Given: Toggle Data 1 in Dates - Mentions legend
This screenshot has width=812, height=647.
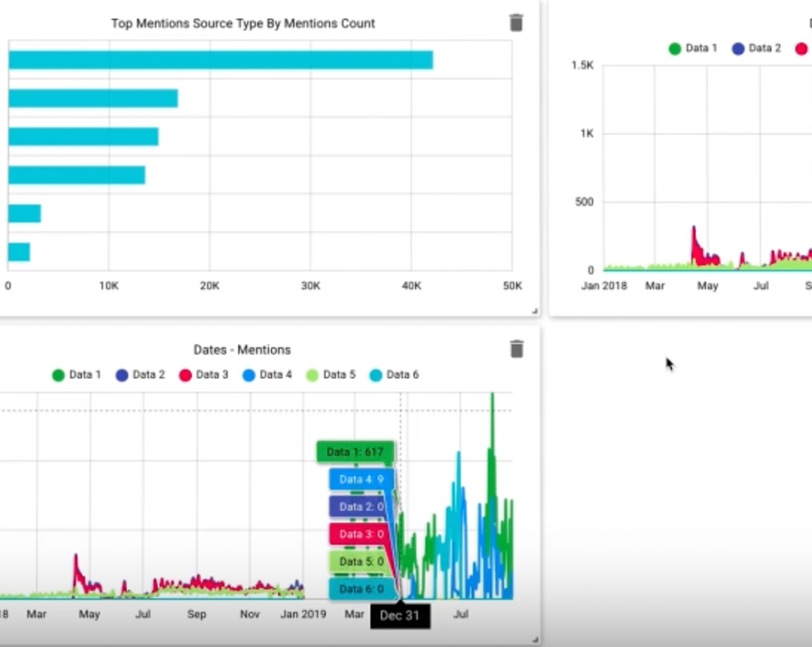Looking at the screenshot, I should (x=76, y=375).
